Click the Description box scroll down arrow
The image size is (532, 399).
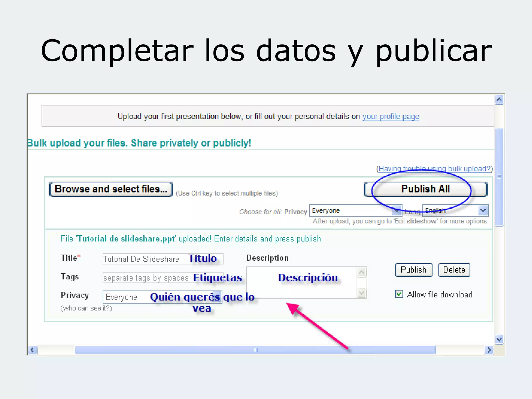coord(362,293)
